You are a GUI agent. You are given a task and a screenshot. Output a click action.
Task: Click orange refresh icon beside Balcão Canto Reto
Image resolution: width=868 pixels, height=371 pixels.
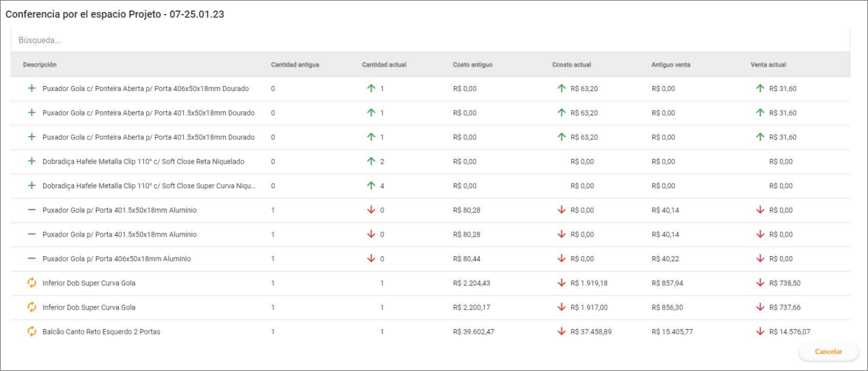coord(31,332)
